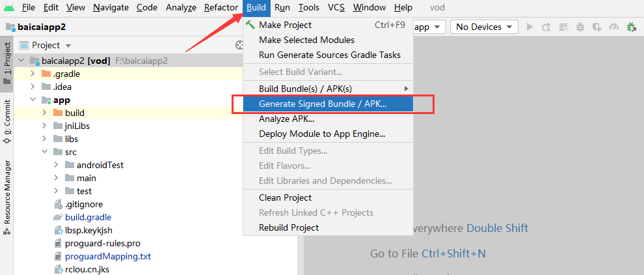The width and height of the screenshot is (644, 275).
Task: Select the build.gradle file in tree
Action: (88, 217)
